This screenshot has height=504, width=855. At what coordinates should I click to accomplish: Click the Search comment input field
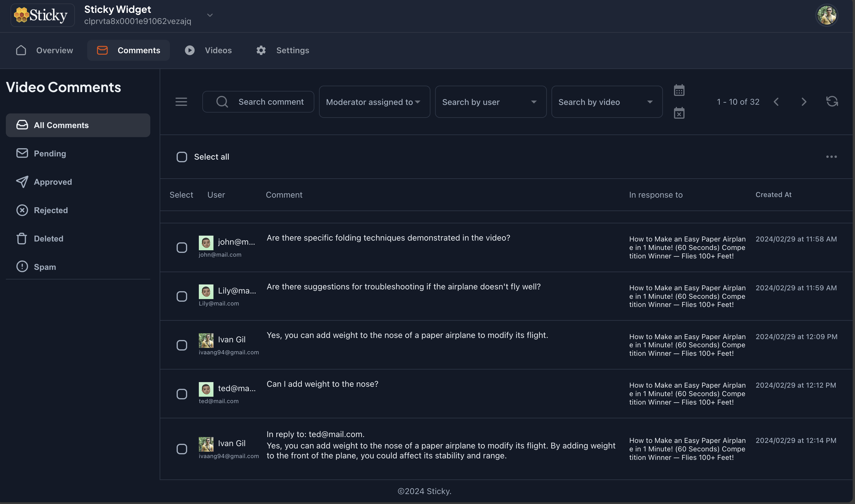click(271, 102)
